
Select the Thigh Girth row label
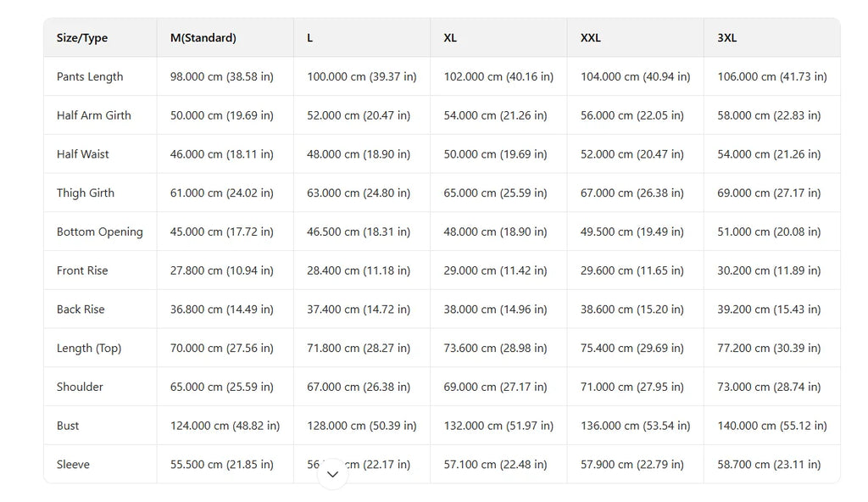click(86, 192)
